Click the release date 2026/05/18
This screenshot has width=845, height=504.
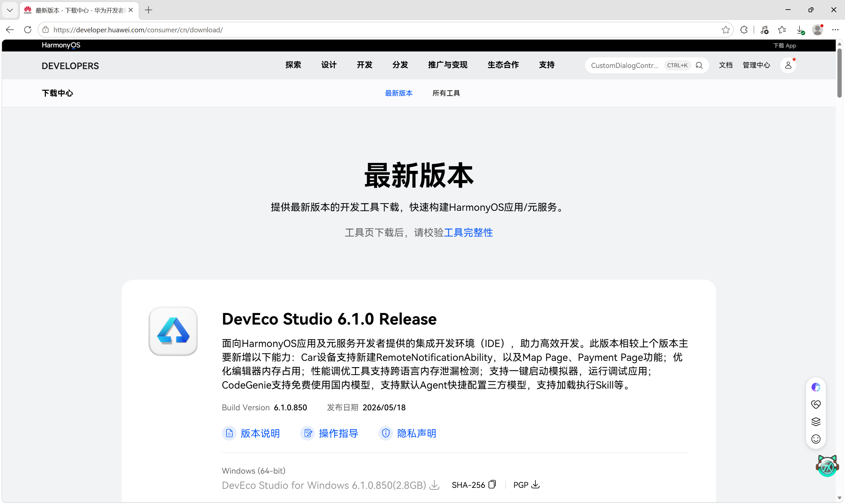pos(384,408)
